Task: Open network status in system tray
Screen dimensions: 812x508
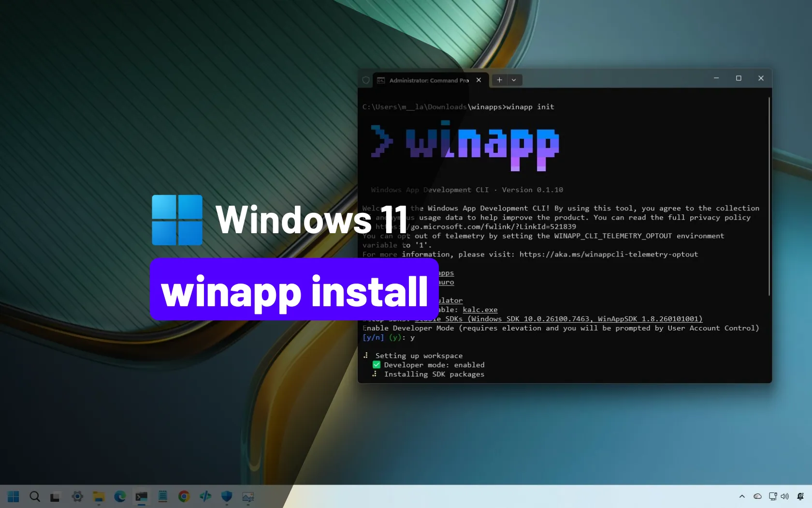Action: 773,496
